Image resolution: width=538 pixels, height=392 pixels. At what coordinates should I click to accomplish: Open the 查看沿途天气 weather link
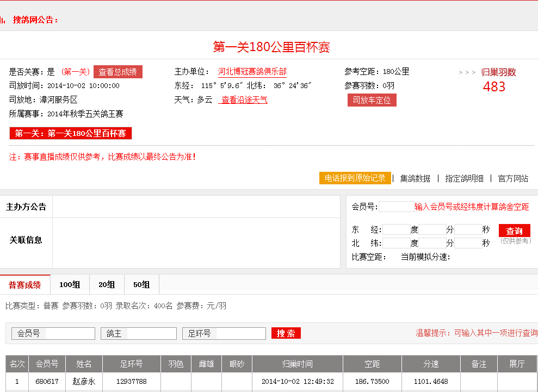coord(243,100)
